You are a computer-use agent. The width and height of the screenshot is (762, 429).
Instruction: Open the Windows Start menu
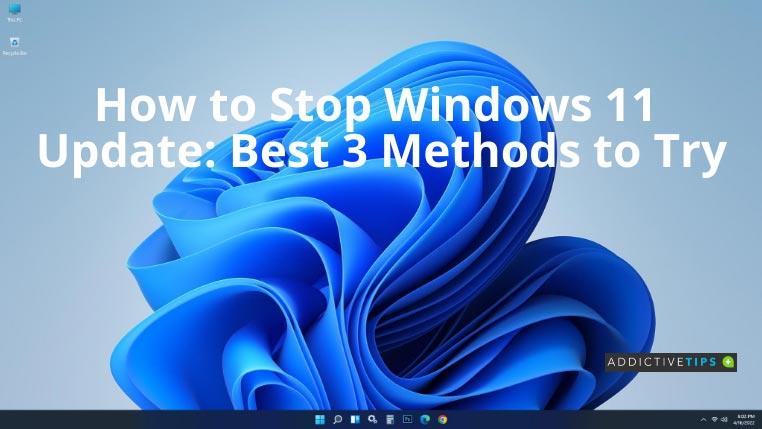[x=320, y=419]
